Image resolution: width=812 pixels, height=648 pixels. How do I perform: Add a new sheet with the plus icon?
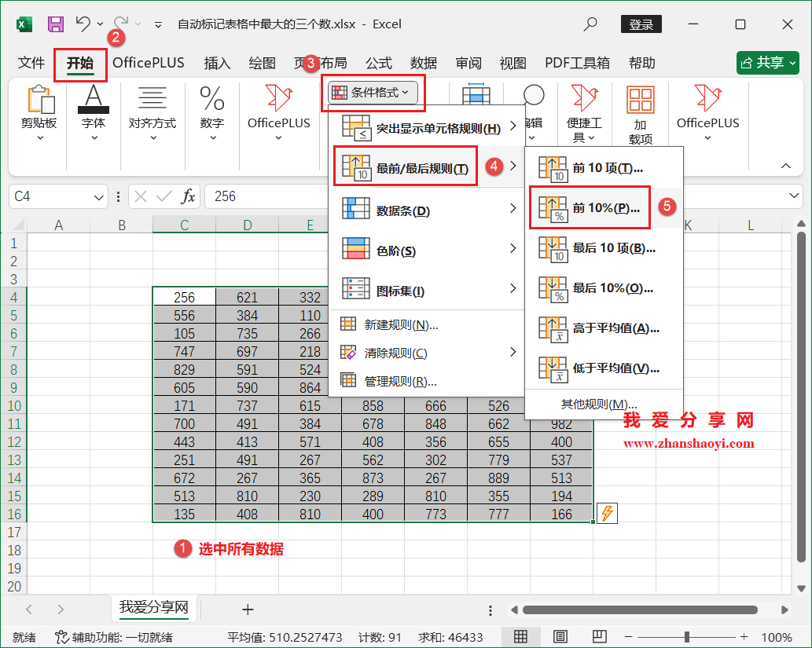(248, 610)
